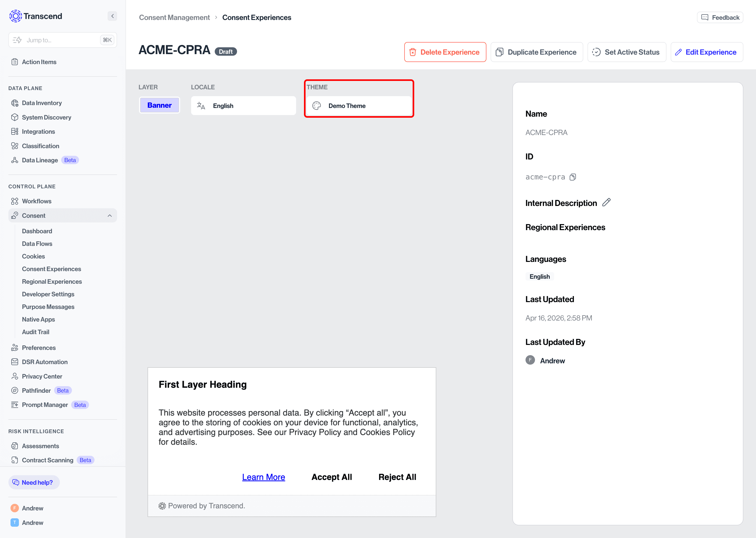Screen dimensions: 756x538
Task: Copy the acme-cpra ID
Action: click(x=573, y=177)
